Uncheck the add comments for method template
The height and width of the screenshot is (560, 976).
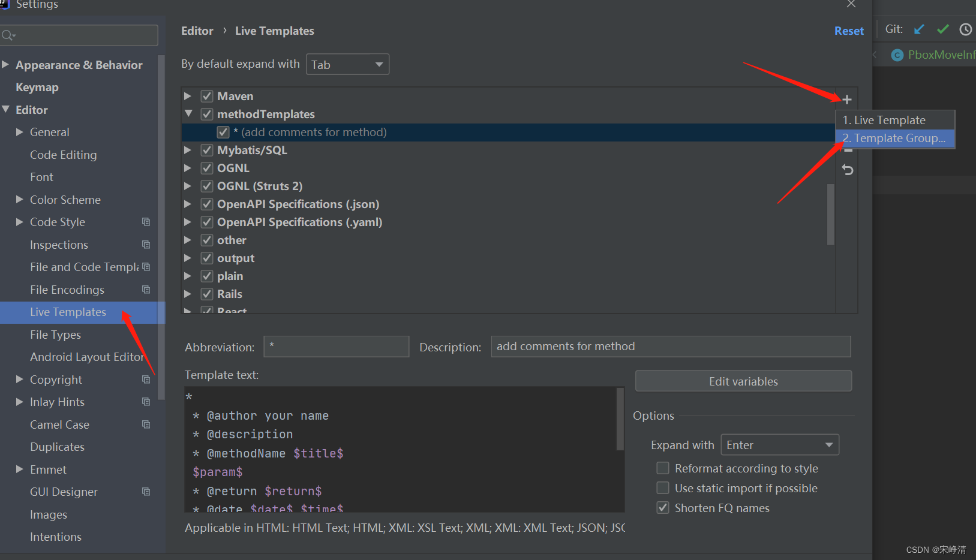click(223, 132)
